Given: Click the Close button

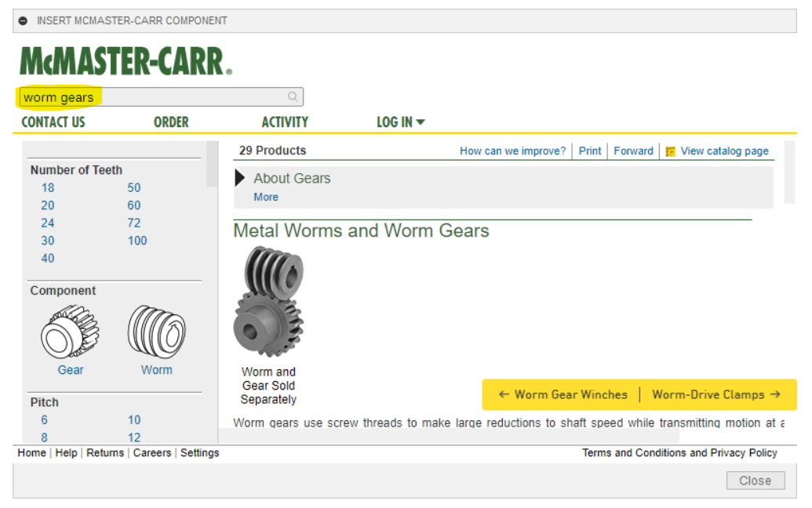Looking at the screenshot, I should [755, 481].
